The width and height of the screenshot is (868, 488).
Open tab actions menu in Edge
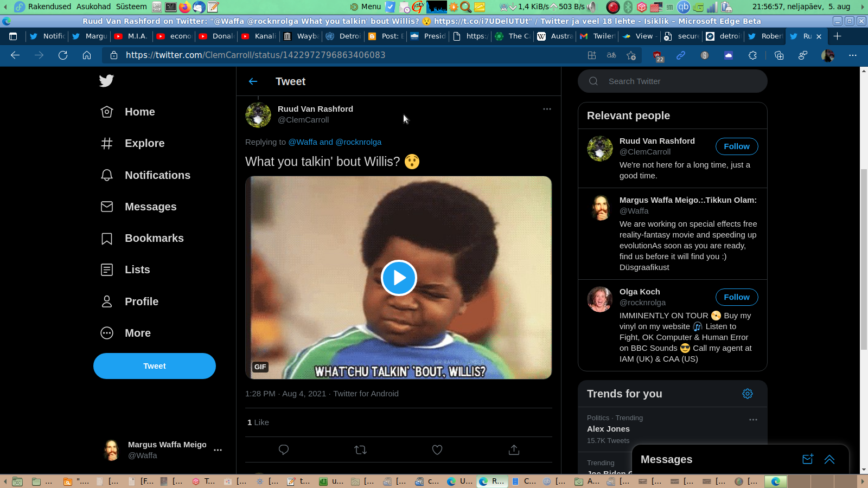click(x=13, y=36)
